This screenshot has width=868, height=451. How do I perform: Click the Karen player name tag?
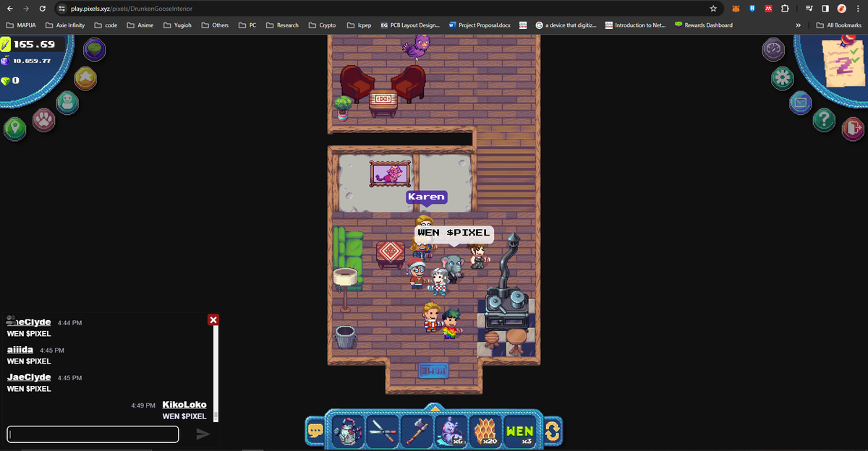426,197
